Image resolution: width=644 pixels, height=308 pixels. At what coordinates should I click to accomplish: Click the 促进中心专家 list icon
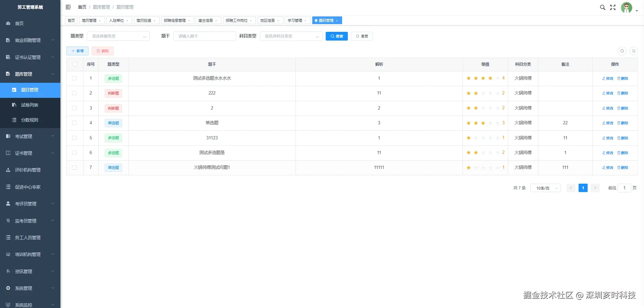(x=8, y=187)
